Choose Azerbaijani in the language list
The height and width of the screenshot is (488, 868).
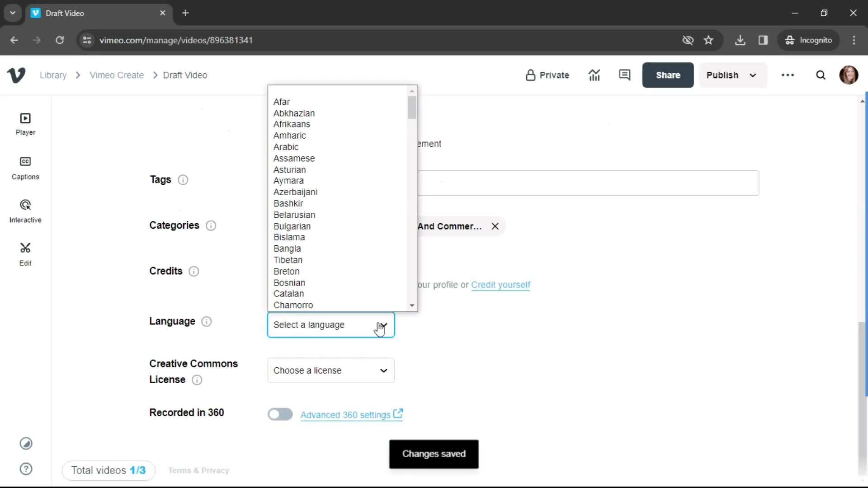295,192
